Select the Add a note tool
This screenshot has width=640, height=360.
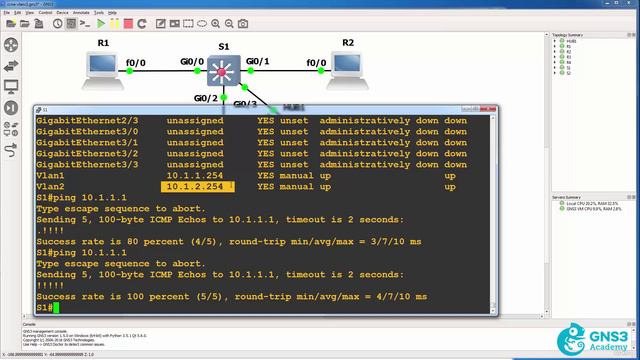161,24
